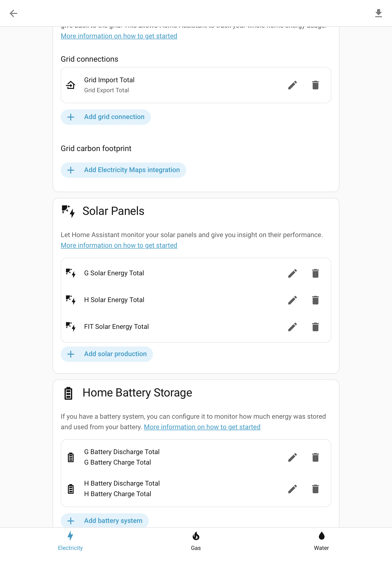Screen dimensions: 392x564
Task: Open Solar Panels more information link
Action: click(119, 245)
